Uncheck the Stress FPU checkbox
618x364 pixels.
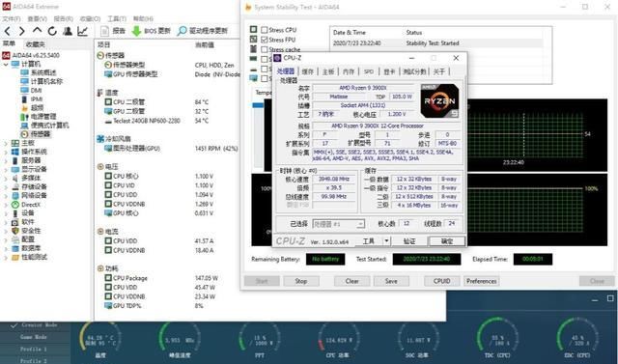[265, 40]
